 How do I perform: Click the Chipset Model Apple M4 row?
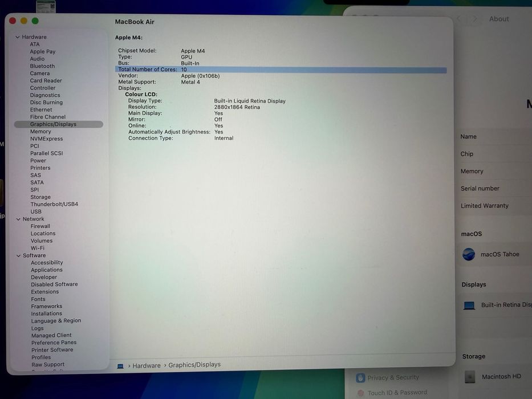[161, 51]
